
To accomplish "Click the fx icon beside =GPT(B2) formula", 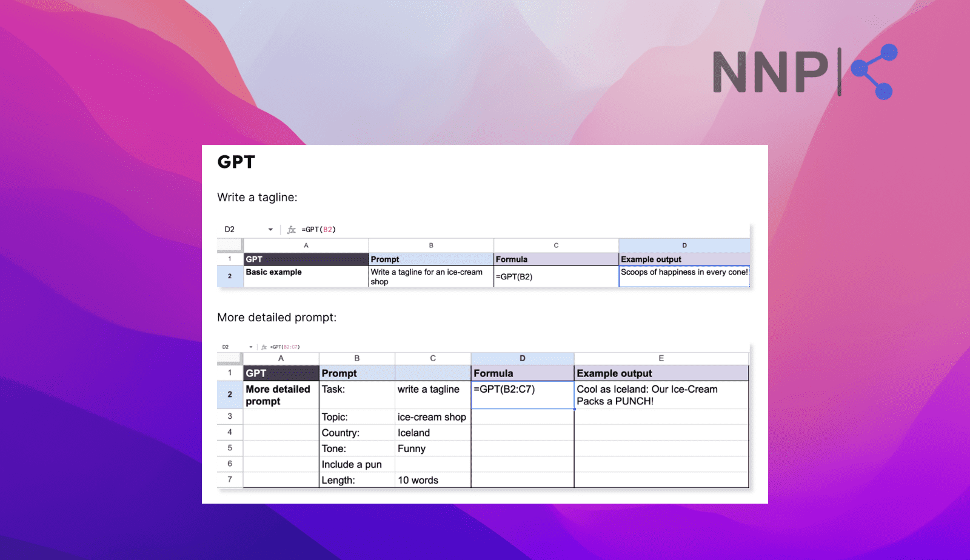I will click(x=292, y=230).
